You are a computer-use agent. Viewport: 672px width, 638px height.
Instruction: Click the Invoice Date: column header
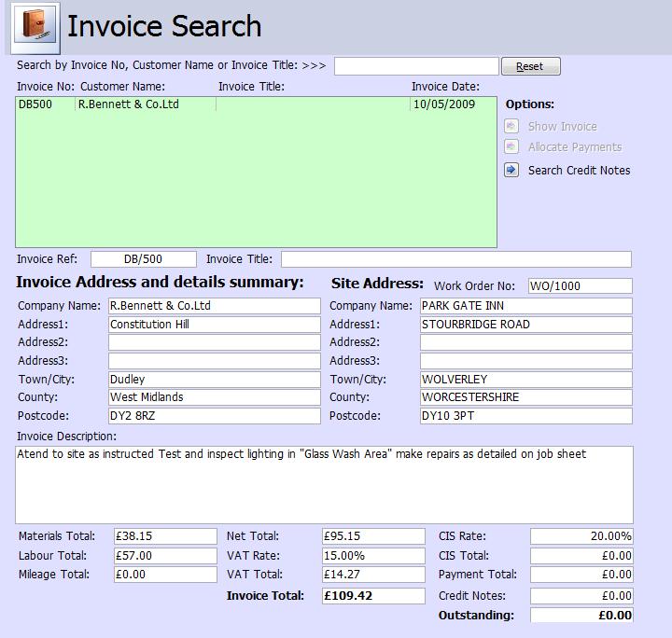pyautogui.click(x=446, y=87)
